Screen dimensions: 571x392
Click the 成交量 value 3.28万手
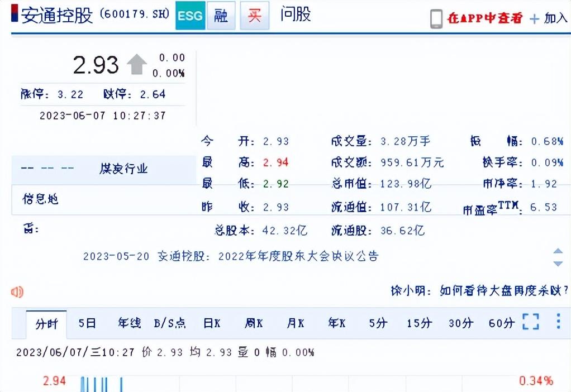click(x=406, y=141)
